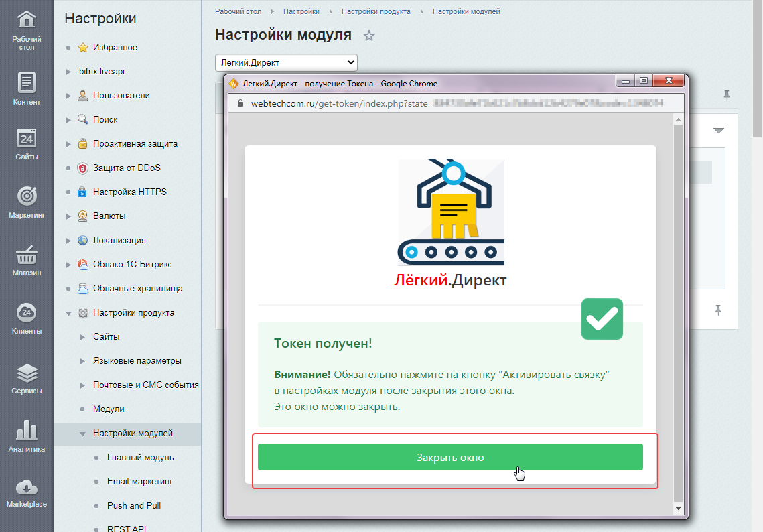Viewport: 763px width, 532px height.
Task: Open the Аналитика chart icon
Action: [x=27, y=430]
